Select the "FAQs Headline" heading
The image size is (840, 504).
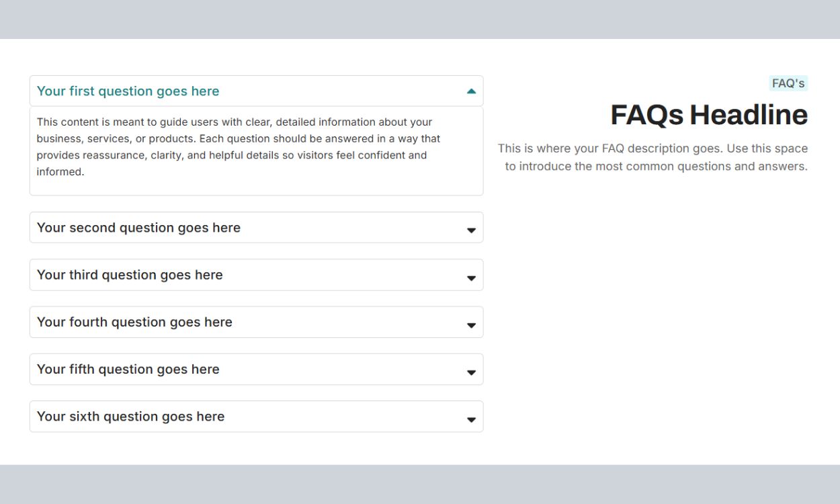coord(708,115)
